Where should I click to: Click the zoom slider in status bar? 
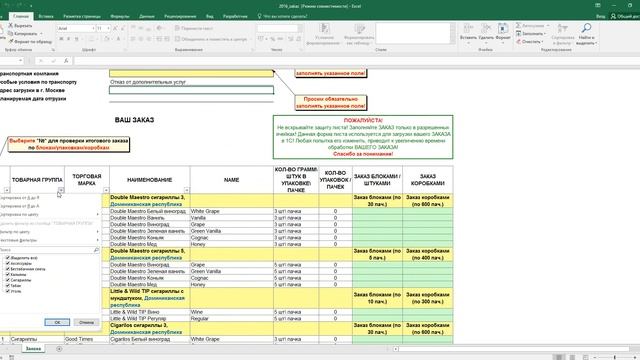click(615, 358)
